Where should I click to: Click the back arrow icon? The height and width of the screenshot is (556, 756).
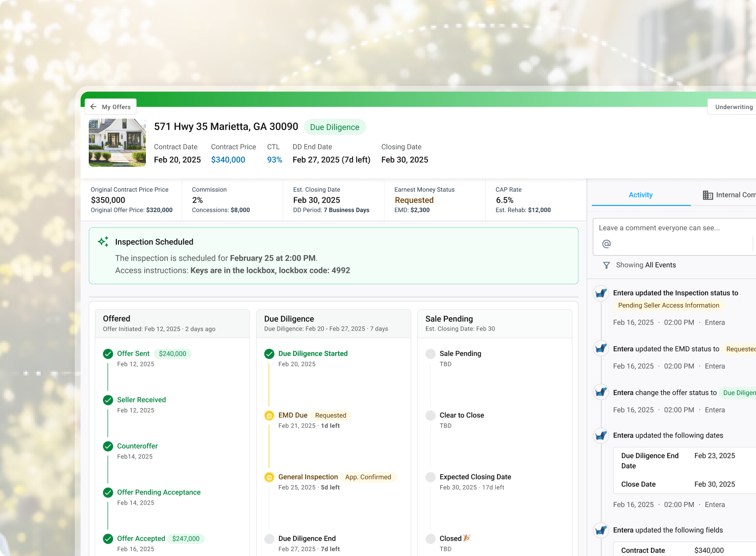[x=93, y=107]
